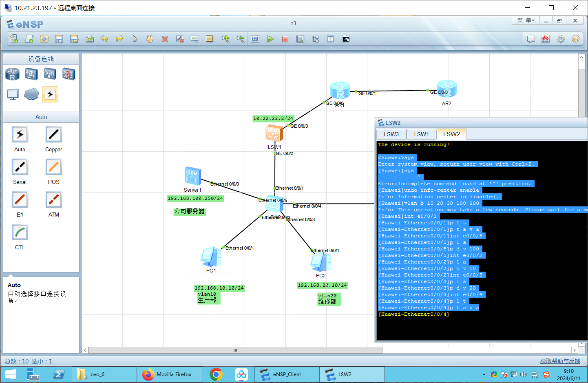The height and width of the screenshot is (383, 588).
Task: Redo the last action
Action: coord(119,39)
